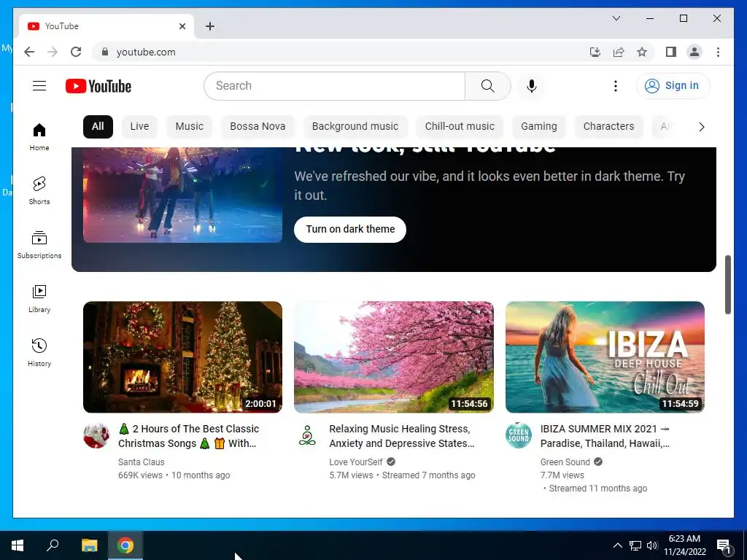Open the volume control in tray
The width and height of the screenshot is (747, 560).
(652, 545)
